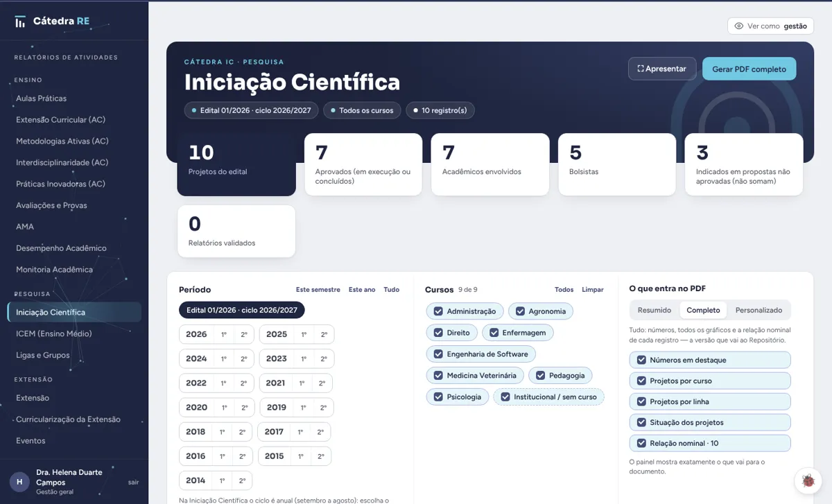Open Desempenho Acadêmico report
832x504 pixels.
click(x=74, y=248)
